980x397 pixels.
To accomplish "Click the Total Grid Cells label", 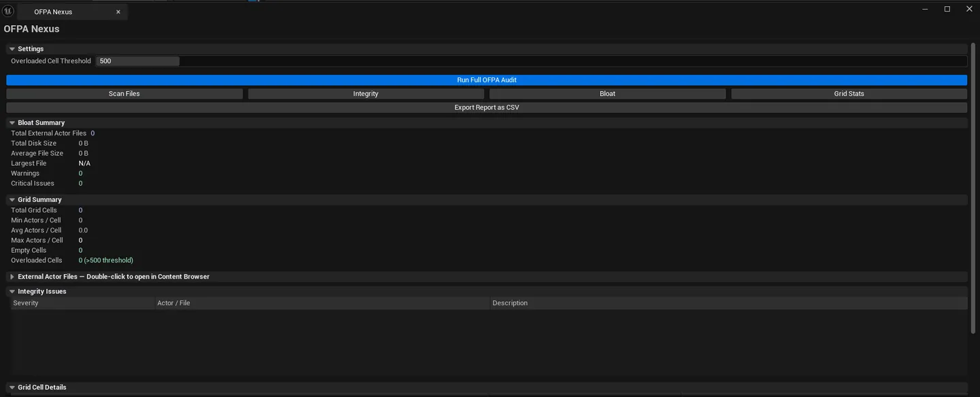I will pyautogui.click(x=34, y=210).
